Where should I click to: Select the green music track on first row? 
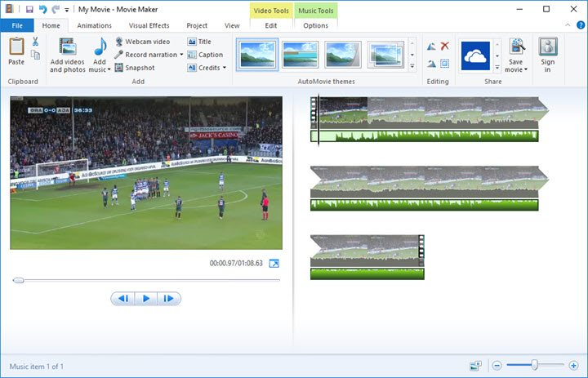[x=425, y=136]
